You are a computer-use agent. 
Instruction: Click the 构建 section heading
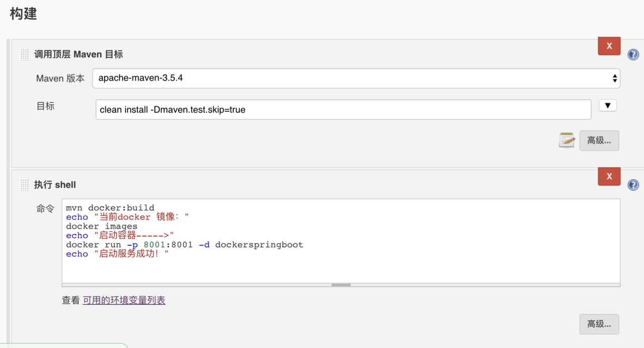[24, 14]
